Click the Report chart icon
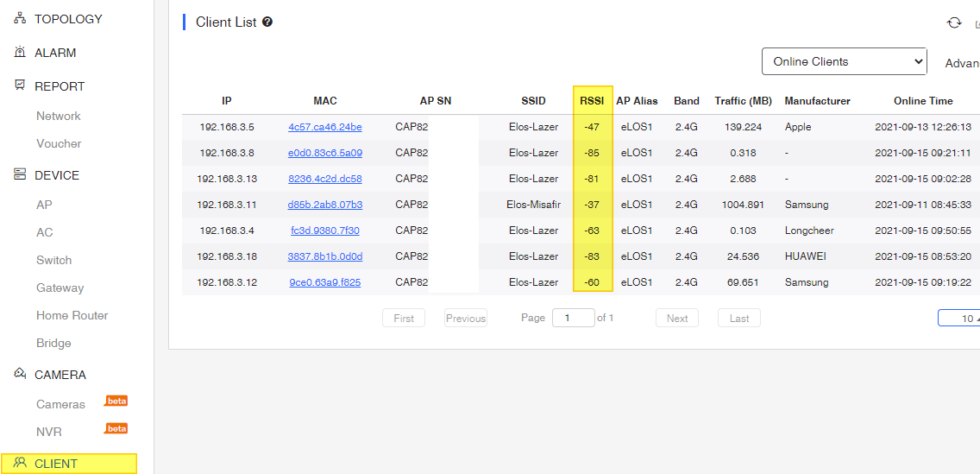The height and width of the screenshot is (474, 980). (19, 85)
